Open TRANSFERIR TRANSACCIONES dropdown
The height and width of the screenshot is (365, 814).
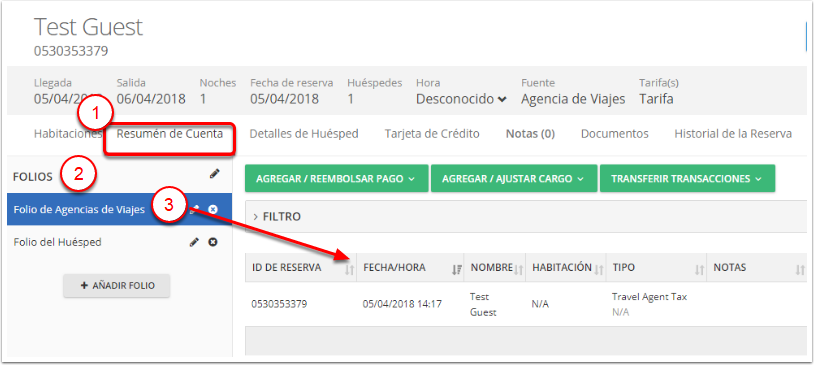point(687,179)
